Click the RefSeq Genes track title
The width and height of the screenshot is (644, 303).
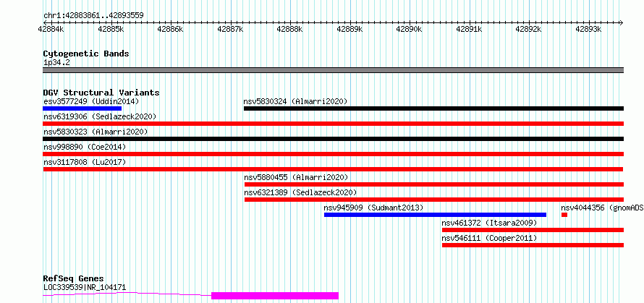74,279
